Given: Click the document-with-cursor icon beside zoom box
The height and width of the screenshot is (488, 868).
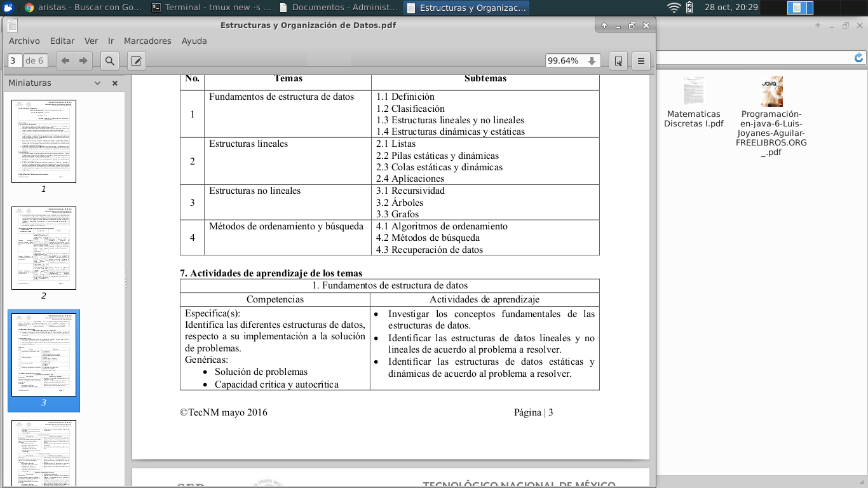Looking at the screenshot, I should pos(618,61).
